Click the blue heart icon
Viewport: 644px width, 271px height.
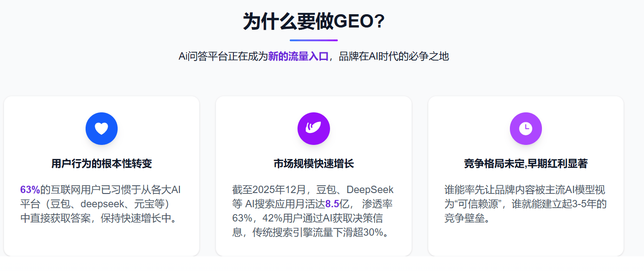tap(101, 128)
